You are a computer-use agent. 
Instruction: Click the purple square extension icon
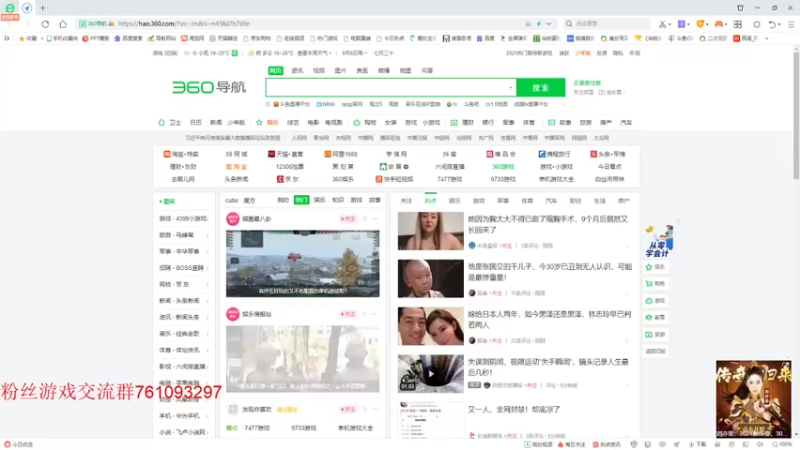[681, 24]
